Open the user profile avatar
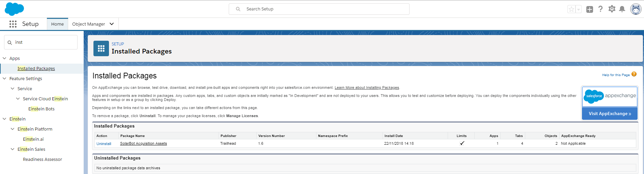This screenshot has height=174, width=644. coord(636,9)
